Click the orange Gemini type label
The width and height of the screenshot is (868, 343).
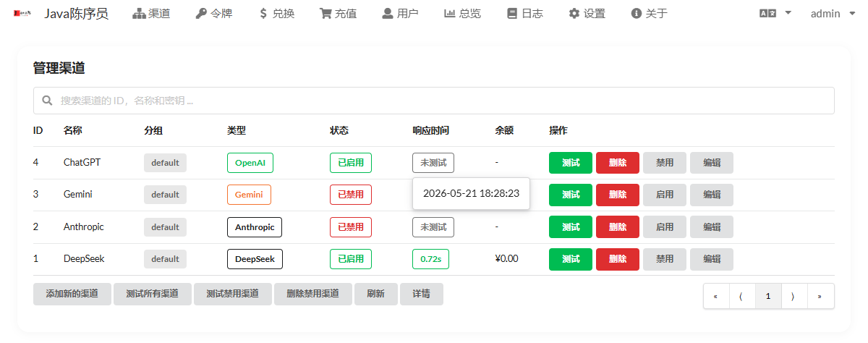(249, 195)
